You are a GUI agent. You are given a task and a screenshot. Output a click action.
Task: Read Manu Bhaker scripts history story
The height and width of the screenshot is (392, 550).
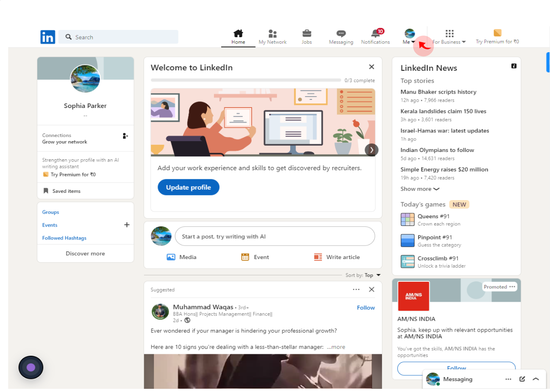(x=438, y=92)
